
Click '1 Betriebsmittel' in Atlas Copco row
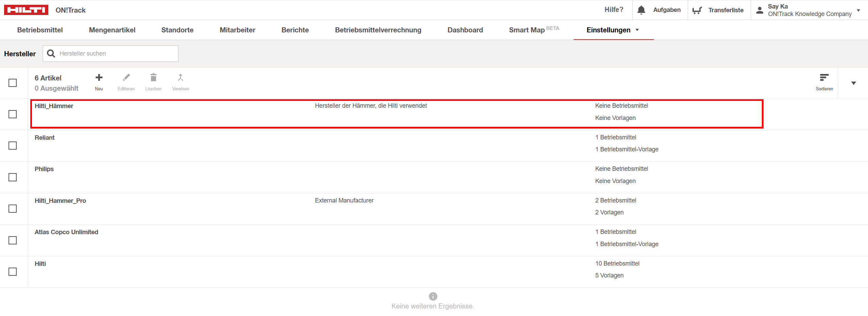pyautogui.click(x=615, y=232)
